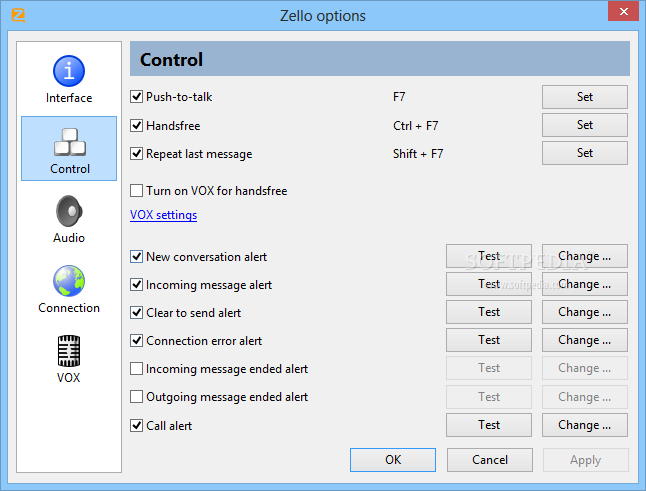
Task: Open the VOX settings link
Action: 164,215
